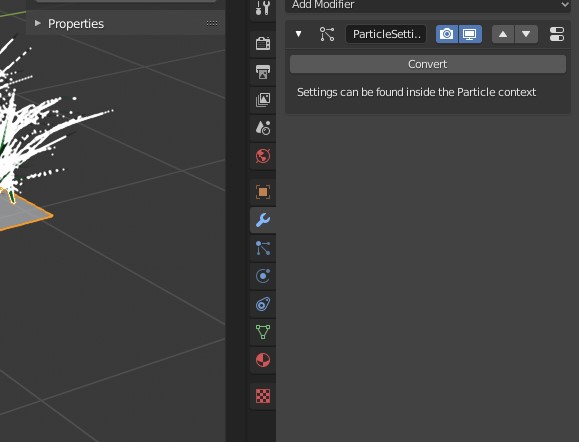This screenshot has height=442, width=579.
Task: Open the Render properties tab
Action: pyautogui.click(x=263, y=44)
